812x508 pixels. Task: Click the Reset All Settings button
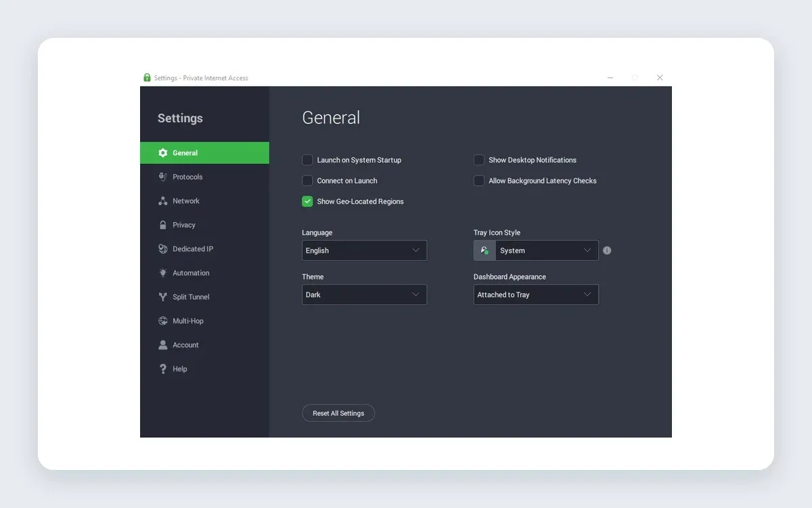click(x=338, y=413)
